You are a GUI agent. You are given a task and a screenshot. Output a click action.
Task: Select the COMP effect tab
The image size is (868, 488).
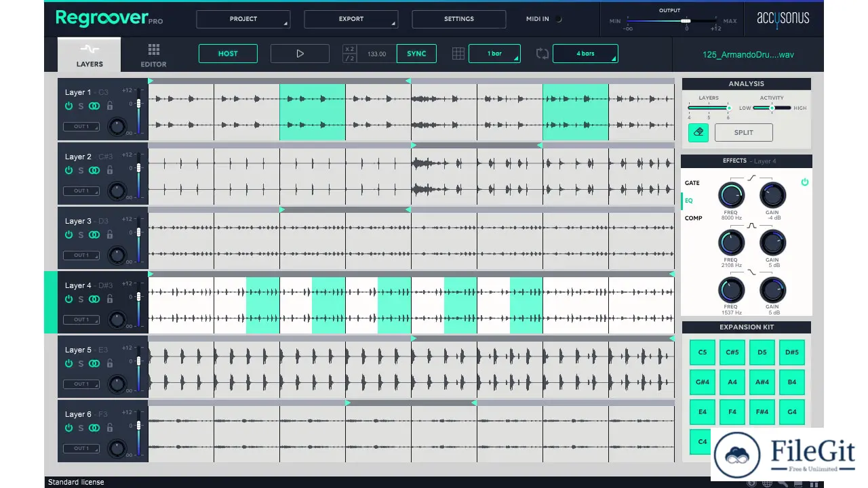tap(694, 218)
